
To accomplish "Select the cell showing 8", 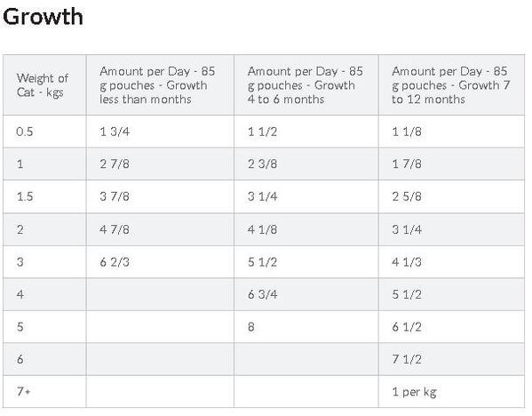I will [306, 327].
